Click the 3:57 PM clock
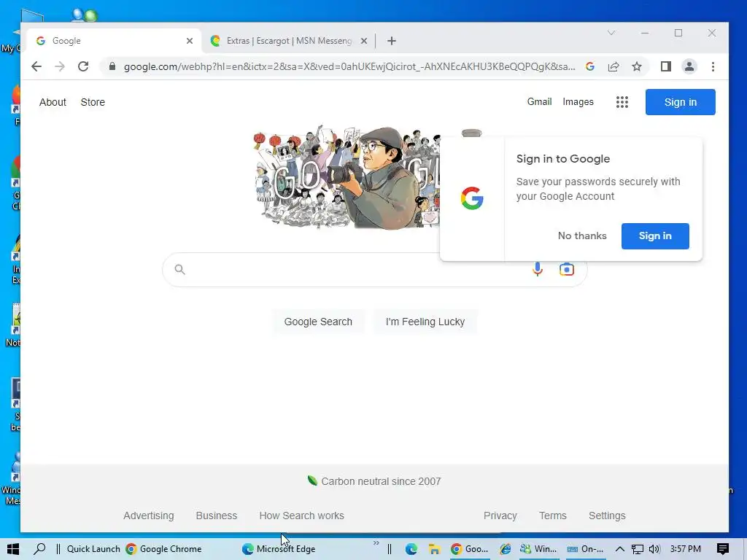 click(x=686, y=549)
